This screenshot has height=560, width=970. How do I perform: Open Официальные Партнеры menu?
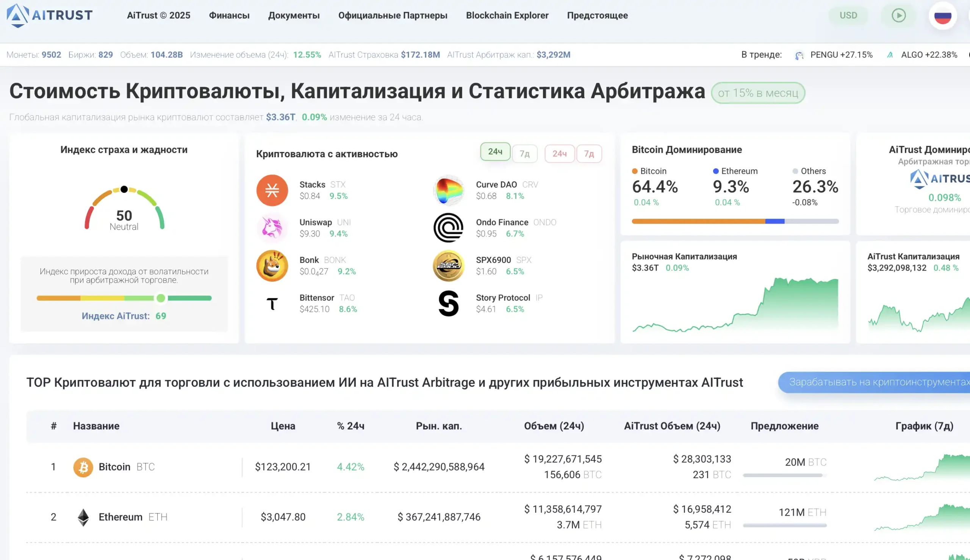[x=393, y=16]
